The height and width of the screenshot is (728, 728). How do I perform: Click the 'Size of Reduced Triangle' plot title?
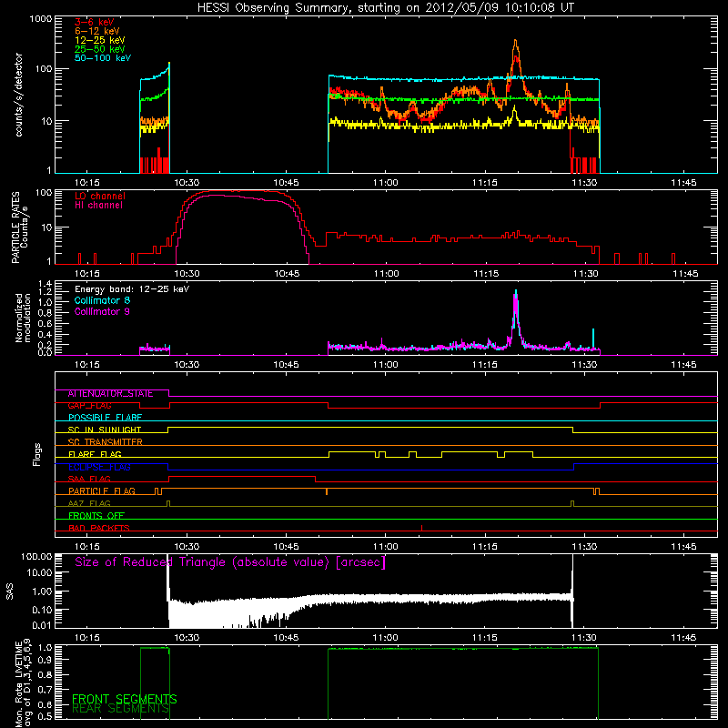point(230,562)
